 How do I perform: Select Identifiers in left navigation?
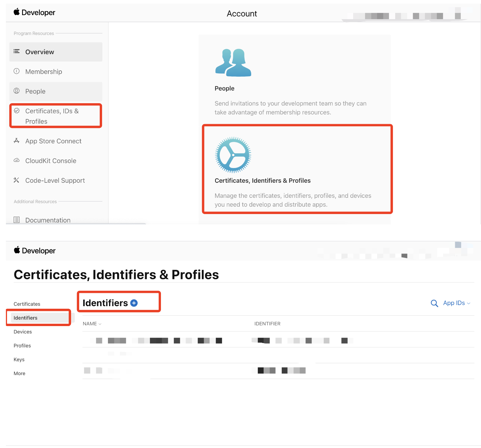(25, 318)
